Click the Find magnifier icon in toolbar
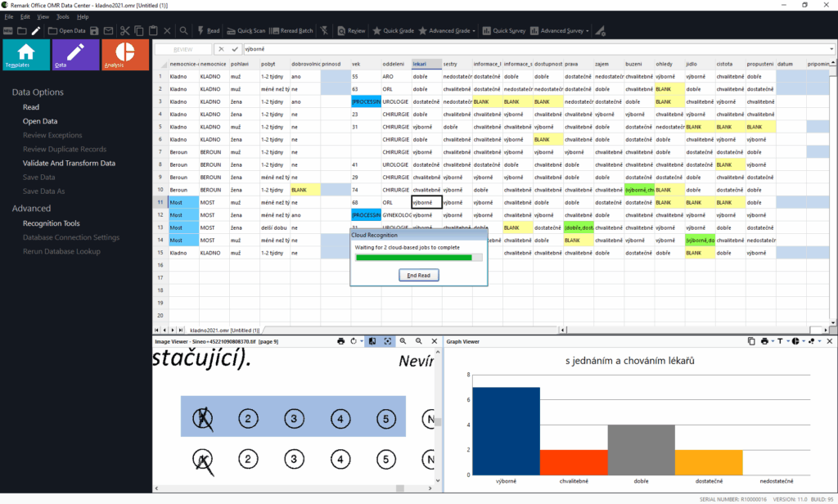 pos(184,31)
